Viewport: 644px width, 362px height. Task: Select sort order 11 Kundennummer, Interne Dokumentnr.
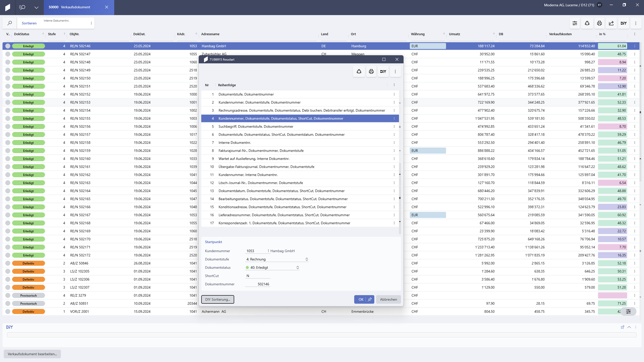point(300,175)
